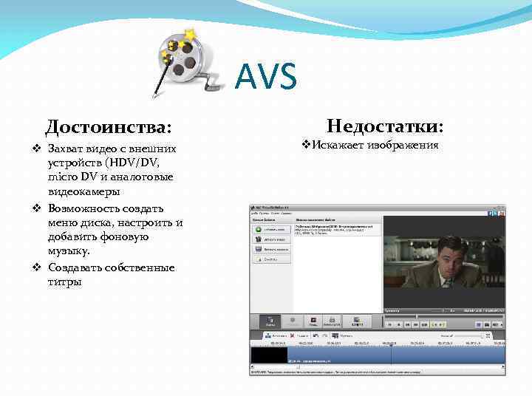532x399 pixels.
Task: Click the fourth playback button under preview
Action: 416,324
